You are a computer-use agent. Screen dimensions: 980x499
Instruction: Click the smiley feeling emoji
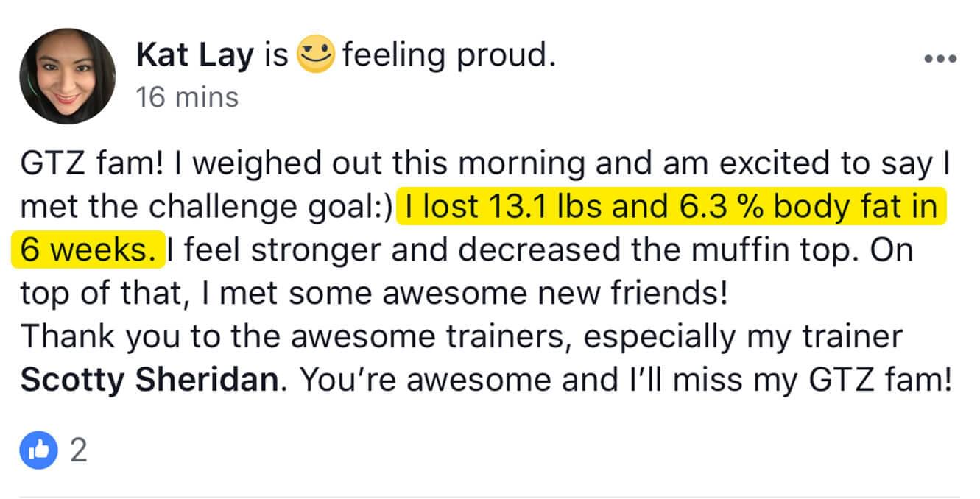click(x=316, y=55)
